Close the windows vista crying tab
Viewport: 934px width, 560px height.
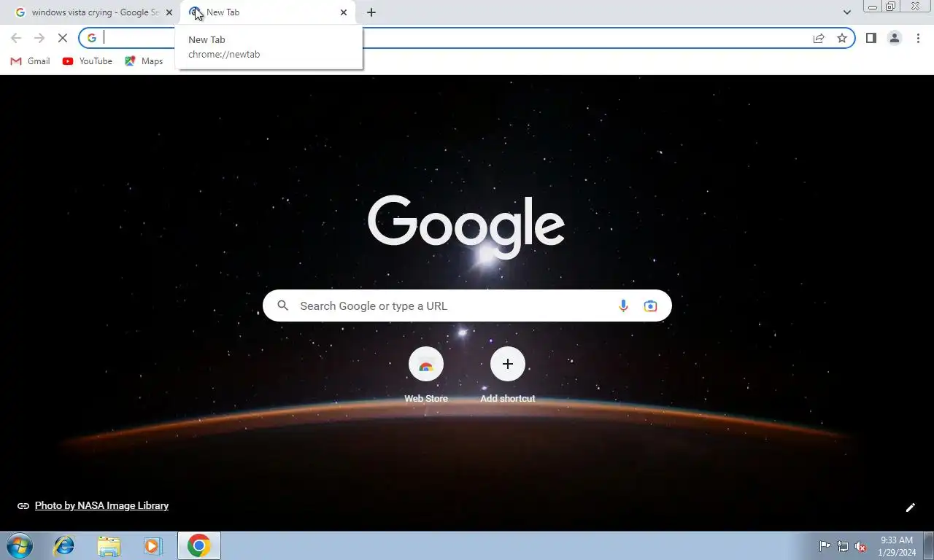pos(169,12)
